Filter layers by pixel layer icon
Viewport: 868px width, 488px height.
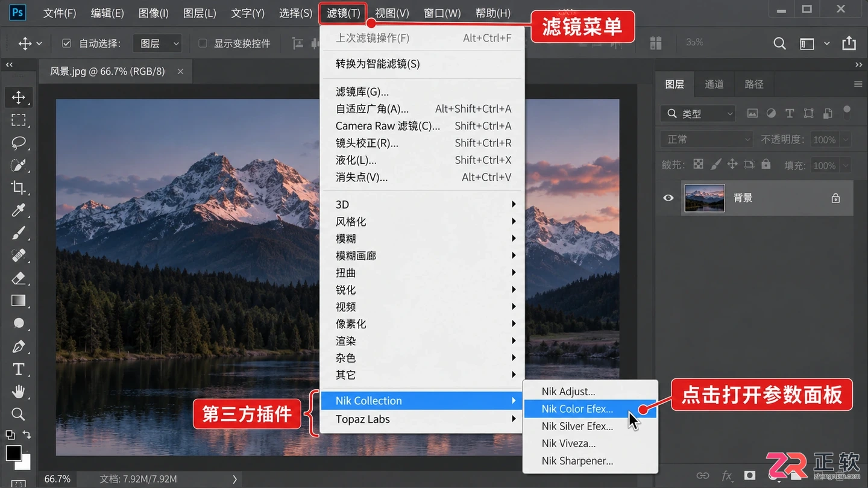coord(752,113)
